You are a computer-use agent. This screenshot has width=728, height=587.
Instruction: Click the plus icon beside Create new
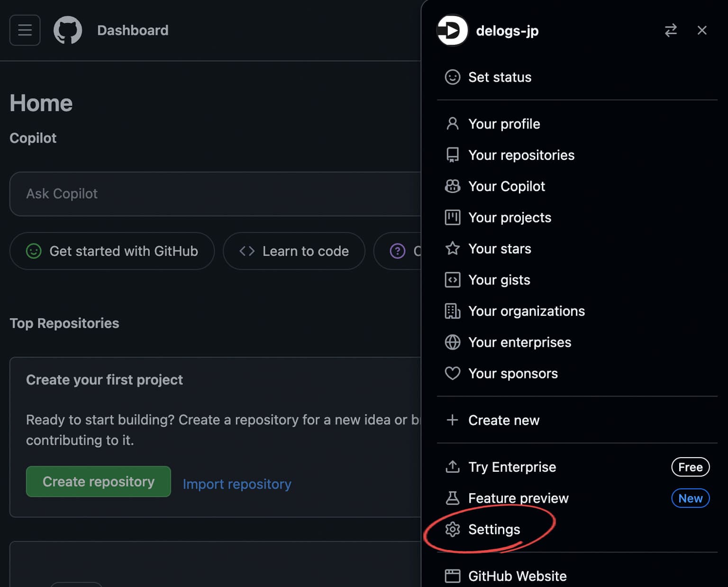[453, 420]
